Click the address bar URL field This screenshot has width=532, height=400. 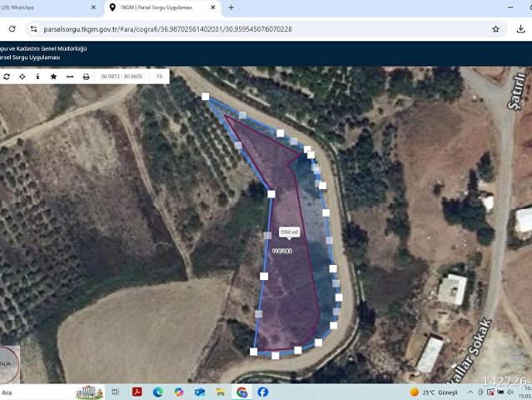(x=250, y=28)
